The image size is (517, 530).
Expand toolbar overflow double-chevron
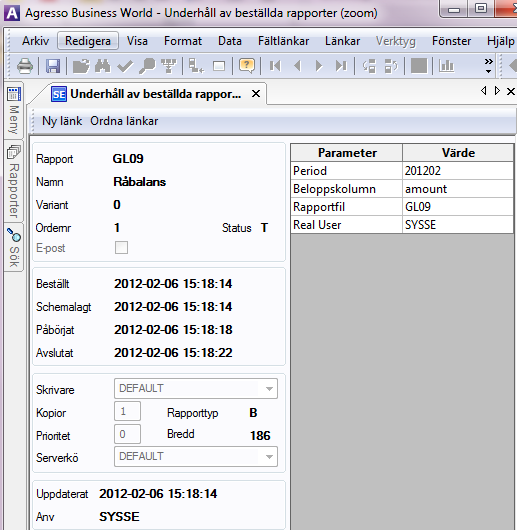tap(488, 66)
